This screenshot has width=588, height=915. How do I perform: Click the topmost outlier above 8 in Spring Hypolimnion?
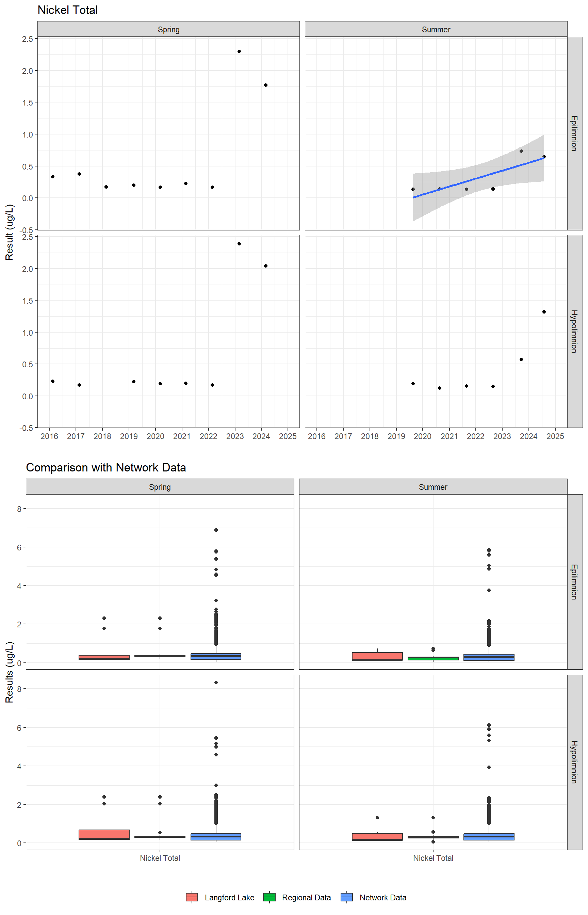coord(216,683)
